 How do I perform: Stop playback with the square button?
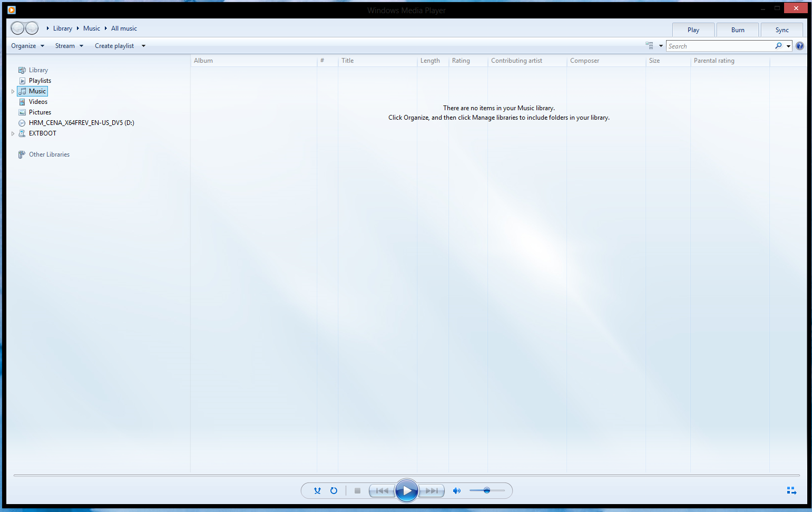tap(357, 490)
